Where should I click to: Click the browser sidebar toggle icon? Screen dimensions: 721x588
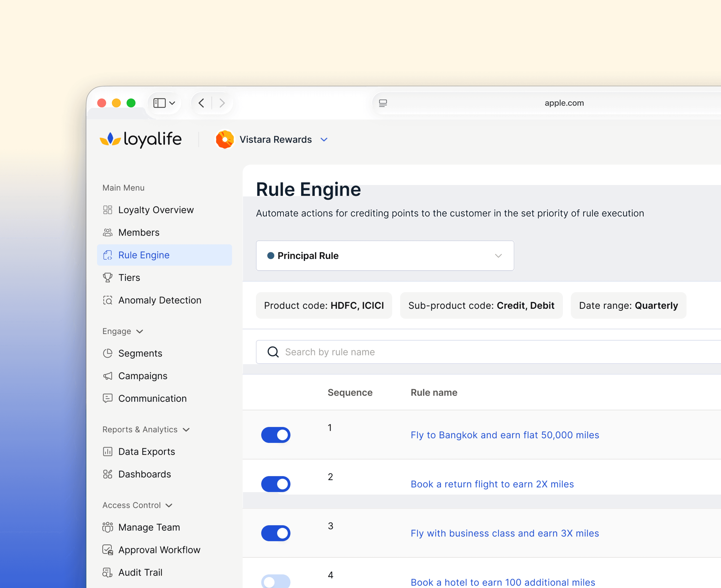click(160, 103)
